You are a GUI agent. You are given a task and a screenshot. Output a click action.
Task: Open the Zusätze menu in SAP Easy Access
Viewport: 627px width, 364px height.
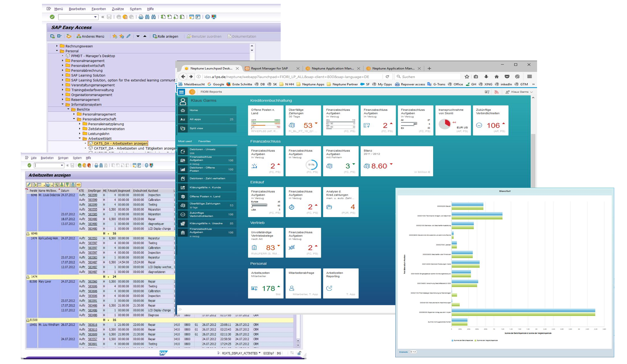coord(118,9)
